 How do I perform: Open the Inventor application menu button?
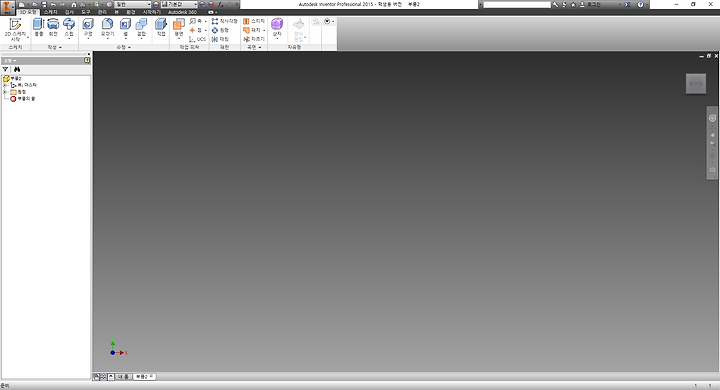[x=7, y=7]
